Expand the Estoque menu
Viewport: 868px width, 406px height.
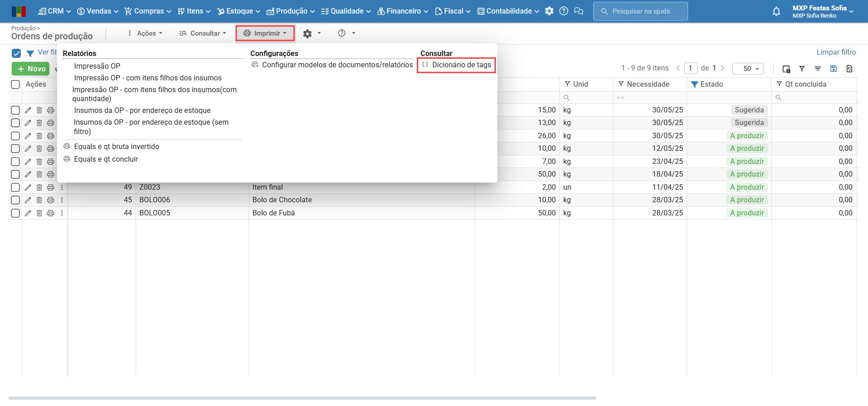pos(239,11)
